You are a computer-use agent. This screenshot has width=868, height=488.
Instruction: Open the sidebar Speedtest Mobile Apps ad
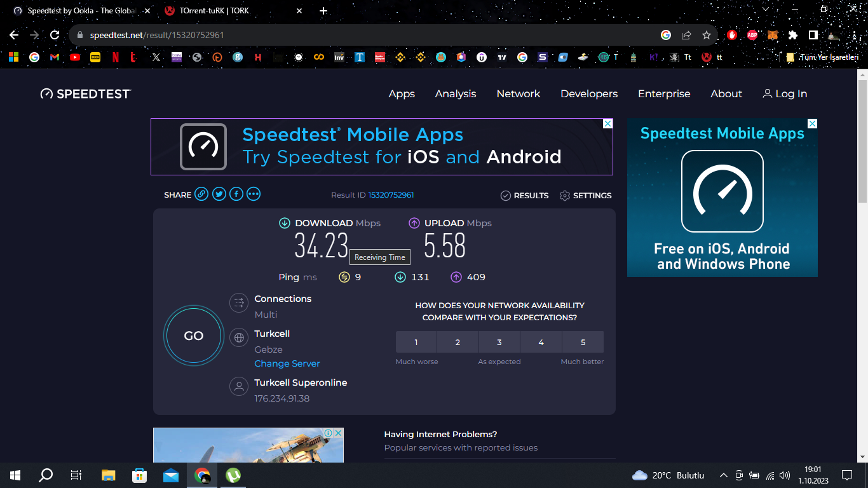[x=722, y=198]
